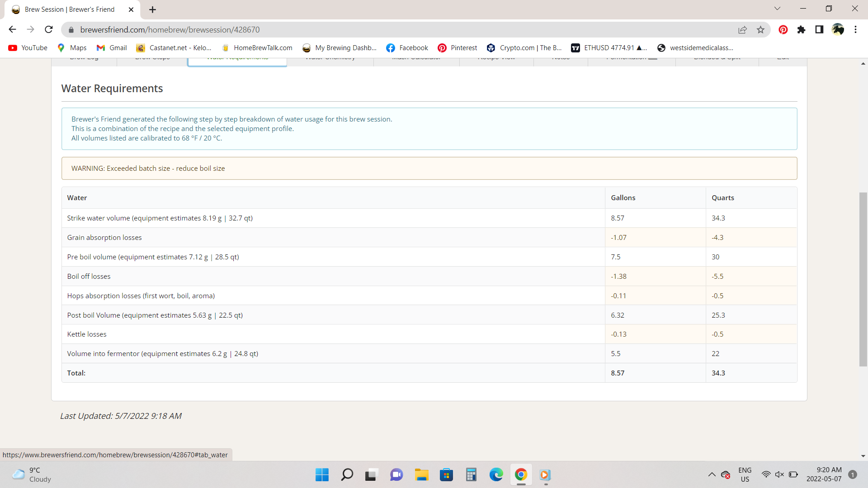Open My Brewing Dashboard bookmark
Screen dimensions: 868x488
(340, 47)
